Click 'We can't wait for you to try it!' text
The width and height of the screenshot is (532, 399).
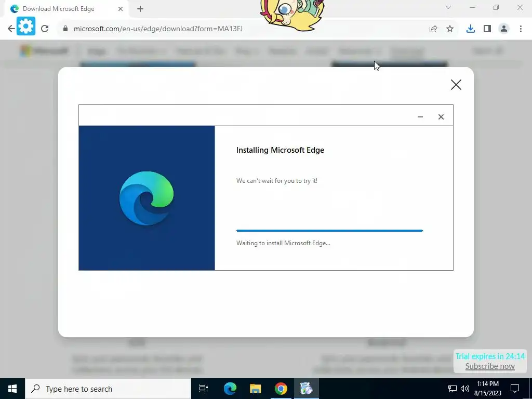coord(277,181)
